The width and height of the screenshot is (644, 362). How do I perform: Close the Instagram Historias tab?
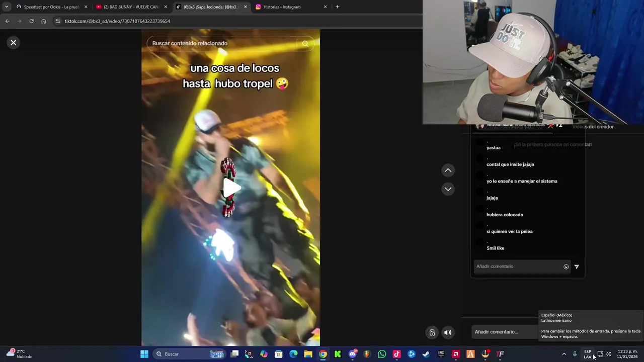pos(325,7)
